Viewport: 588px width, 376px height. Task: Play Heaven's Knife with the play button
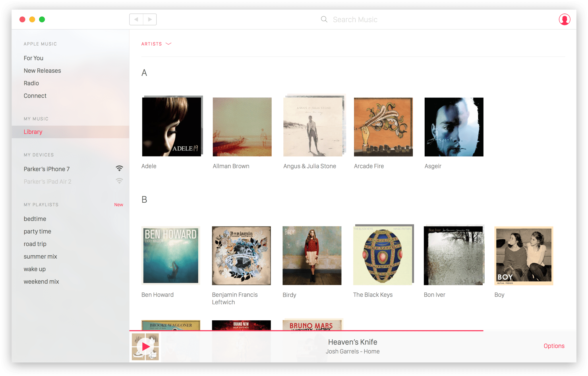[146, 346]
